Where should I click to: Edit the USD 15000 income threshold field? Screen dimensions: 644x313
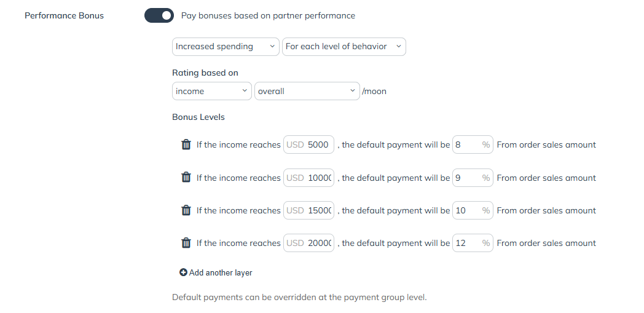point(309,210)
